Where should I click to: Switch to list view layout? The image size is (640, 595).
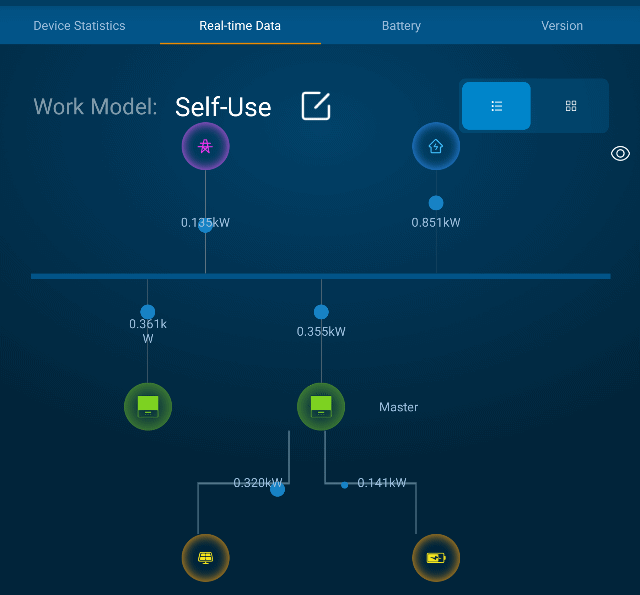[496, 106]
